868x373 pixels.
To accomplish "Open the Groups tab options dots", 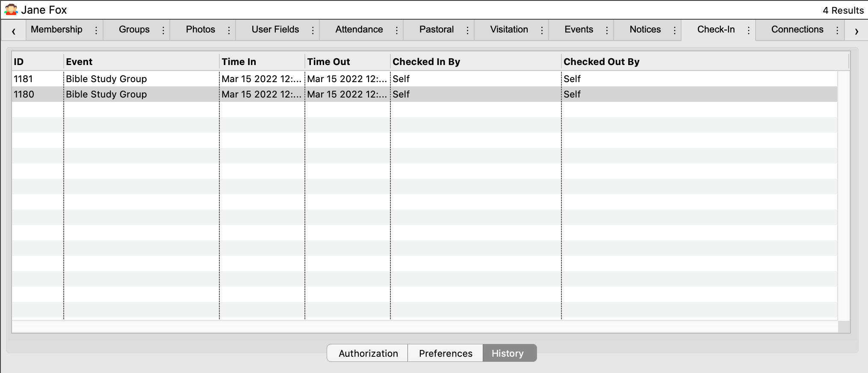I will click(x=163, y=30).
